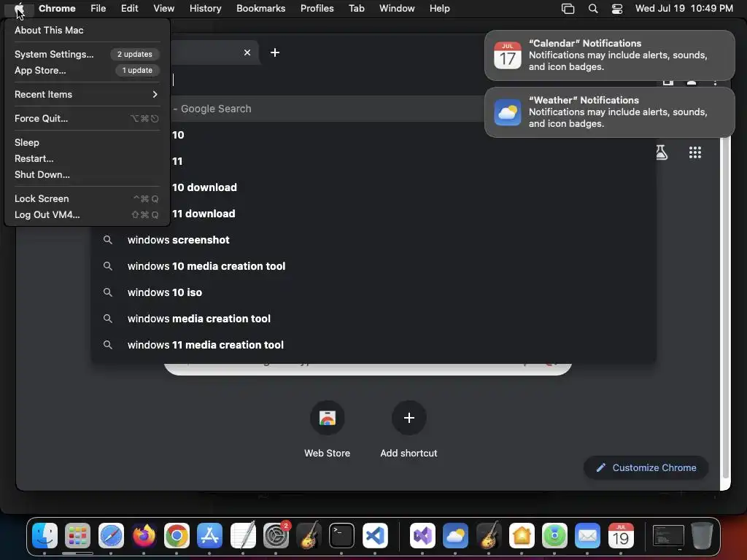747x560 pixels.
Task: Open the Chrome app menu in the menu bar
Action: 57,9
